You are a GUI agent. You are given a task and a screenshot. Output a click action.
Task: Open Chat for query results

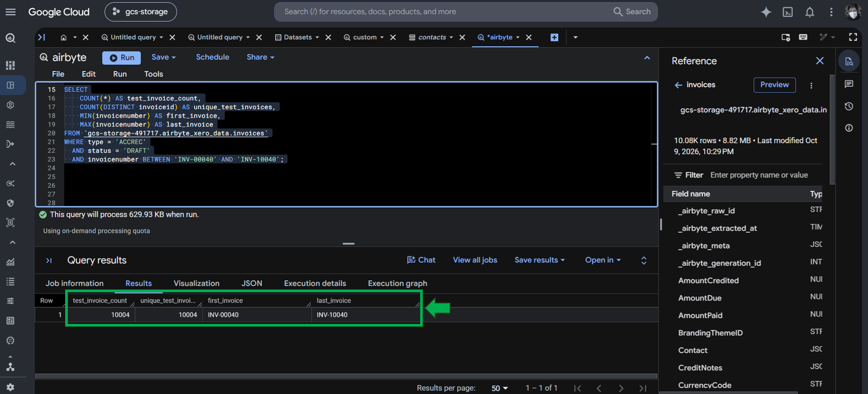[421, 260]
